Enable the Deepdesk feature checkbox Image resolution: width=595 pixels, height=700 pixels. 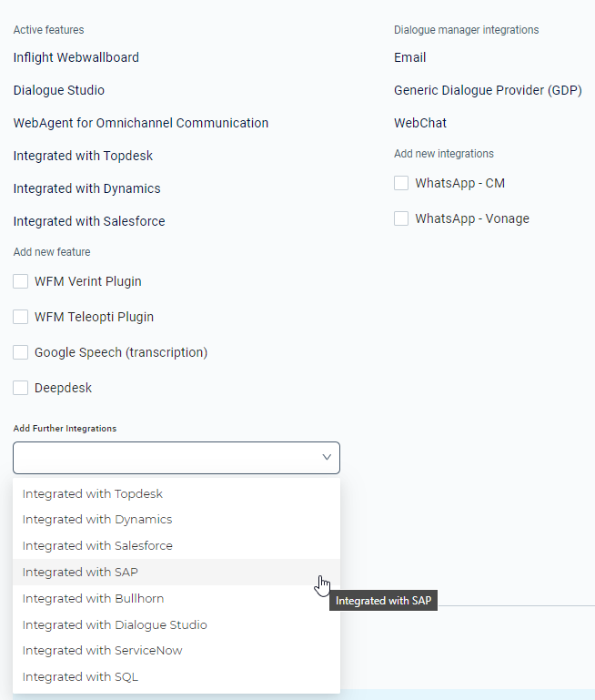coord(21,388)
